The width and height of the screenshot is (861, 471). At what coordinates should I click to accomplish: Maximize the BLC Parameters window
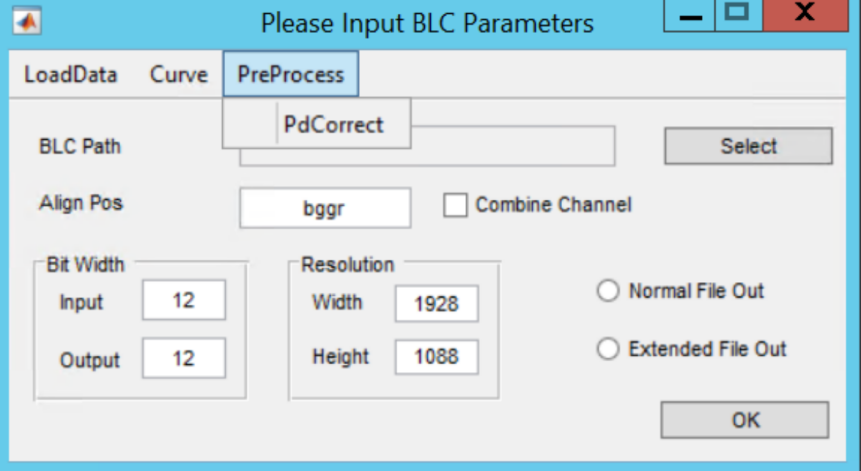coord(738,15)
